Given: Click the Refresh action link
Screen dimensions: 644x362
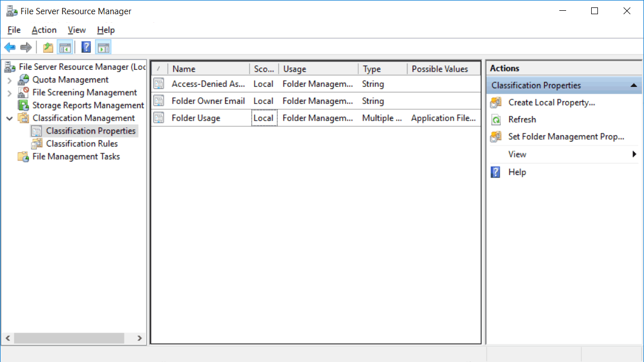Looking at the screenshot, I should pyautogui.click(x=522, y=120).
